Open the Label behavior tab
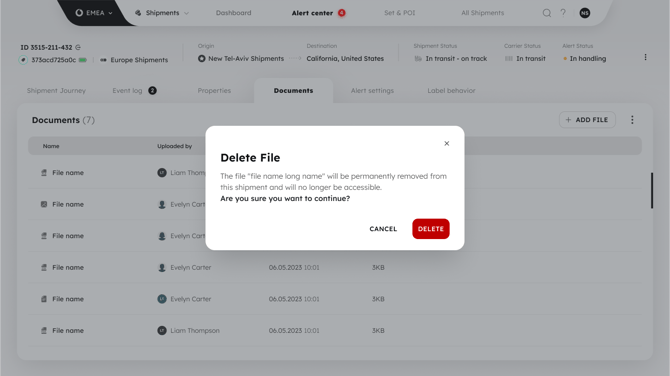The image size is (670, 376). [x=451, y=91]
